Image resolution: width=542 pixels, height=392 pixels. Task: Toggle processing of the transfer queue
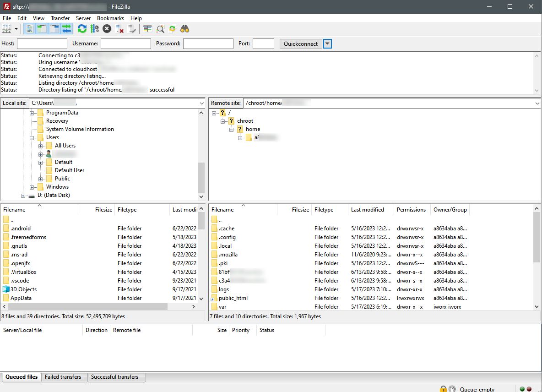pyautogui.click(x=95, y=28)
